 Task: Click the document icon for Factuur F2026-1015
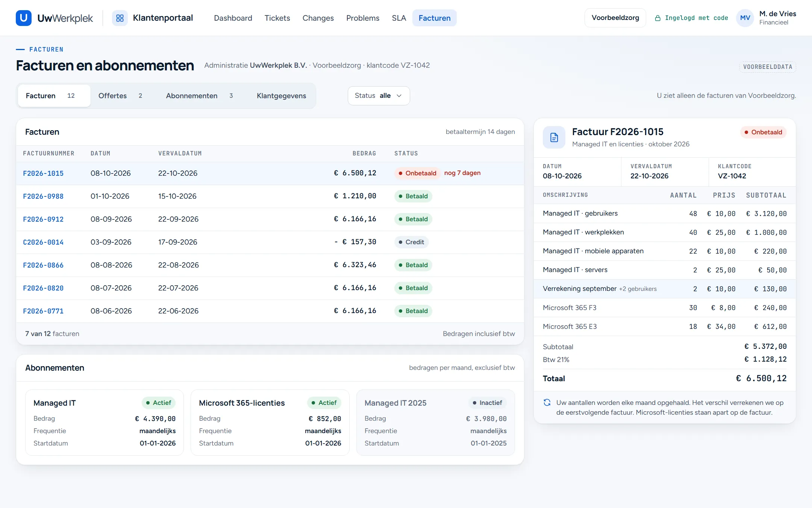tap(554, 137)
